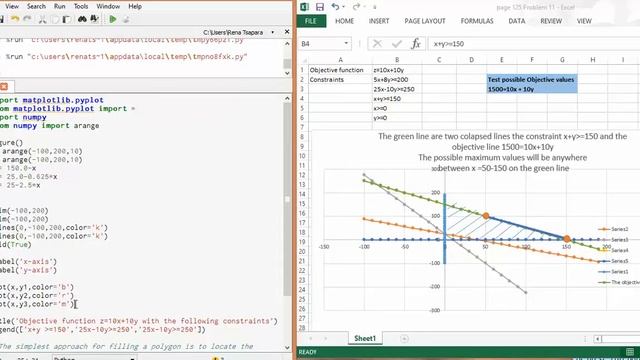Screen dimensions: 640x360
Task: Click the Excel application icon in title bar
Action: point(304,7)
